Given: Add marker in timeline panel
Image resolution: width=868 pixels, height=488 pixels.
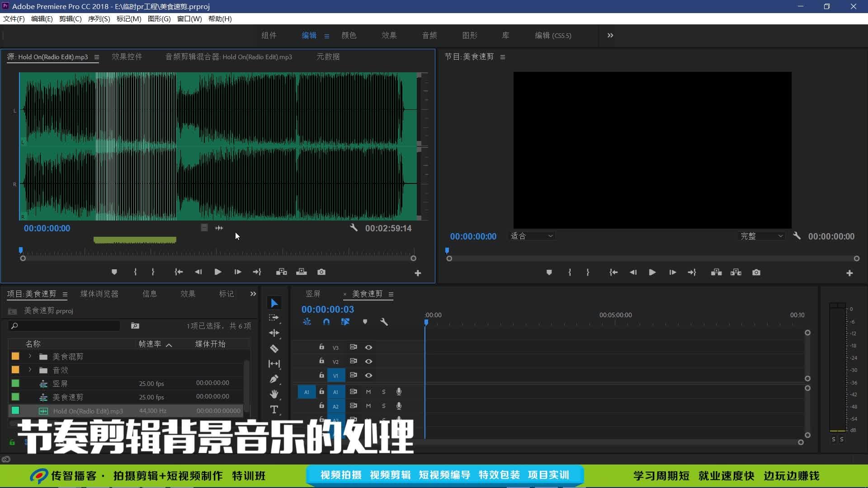Looking at the screenshot, I should coord(365,322).
